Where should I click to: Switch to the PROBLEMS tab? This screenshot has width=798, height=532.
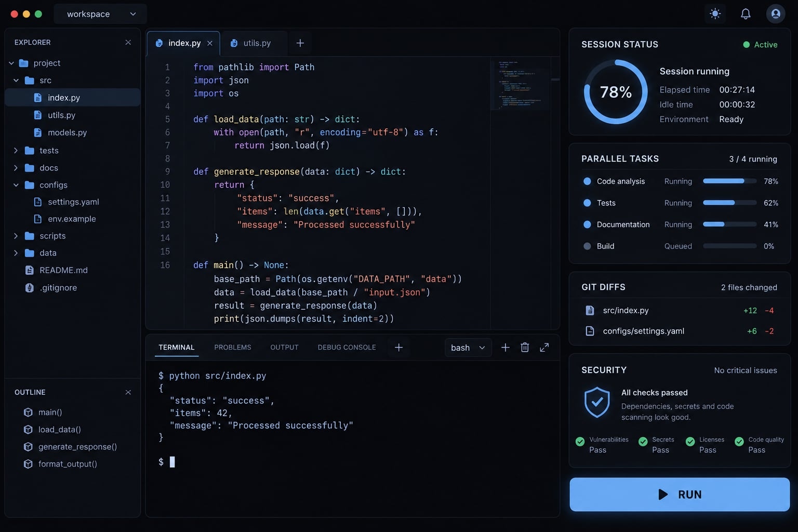[233, 348]
